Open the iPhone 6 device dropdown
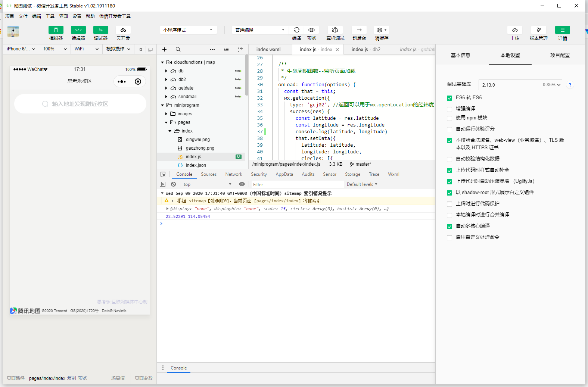 coord(21,49)
